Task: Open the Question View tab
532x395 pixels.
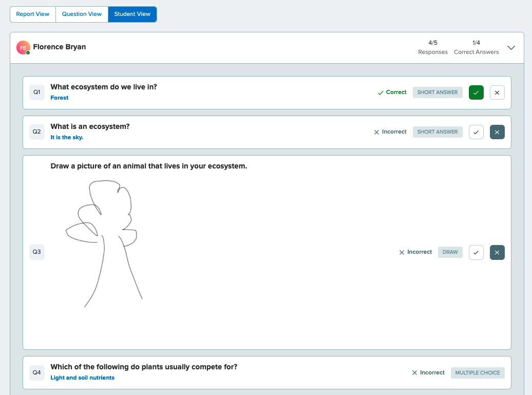Action: [82, 14]
